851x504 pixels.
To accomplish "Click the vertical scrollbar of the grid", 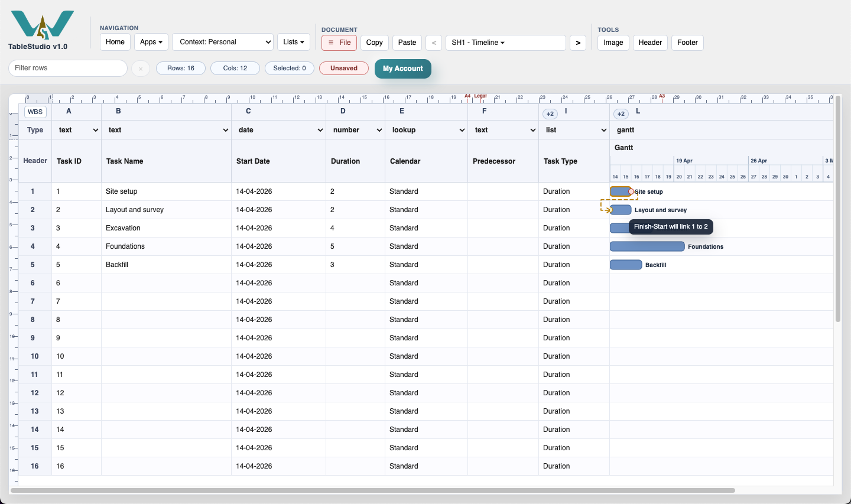I will click(x=837, y=209).
